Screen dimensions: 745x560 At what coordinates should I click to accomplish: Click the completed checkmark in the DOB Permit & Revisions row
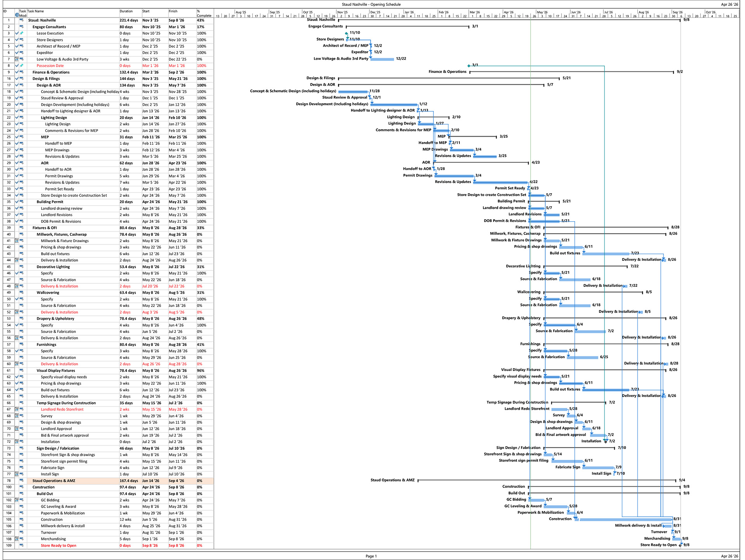pos(17,221)
